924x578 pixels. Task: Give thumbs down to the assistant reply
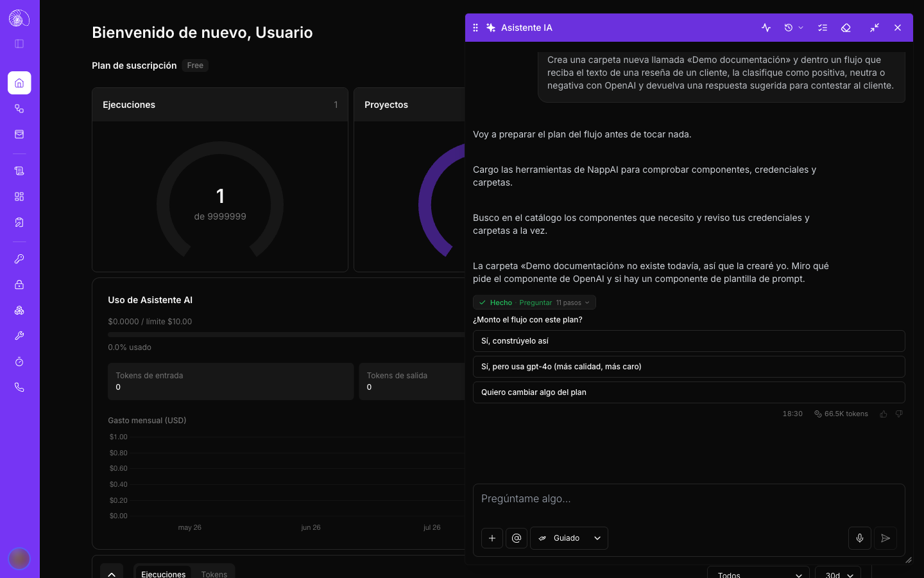899,414
